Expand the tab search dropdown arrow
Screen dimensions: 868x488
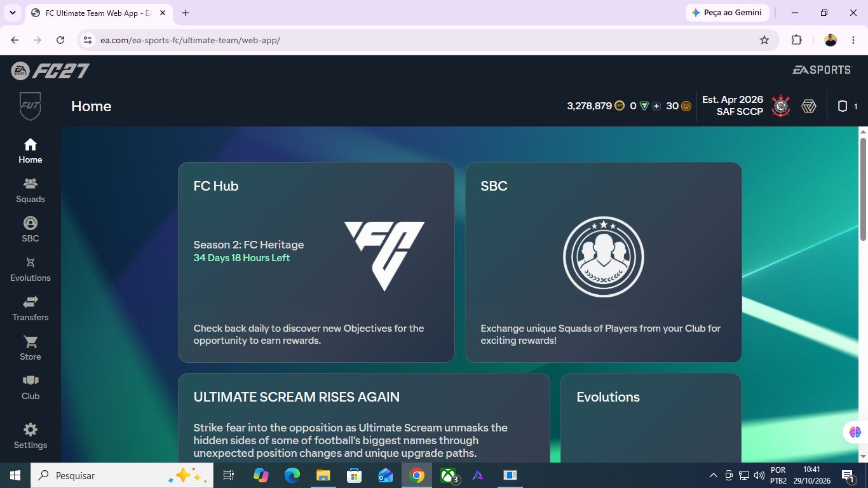pos(12,13)
